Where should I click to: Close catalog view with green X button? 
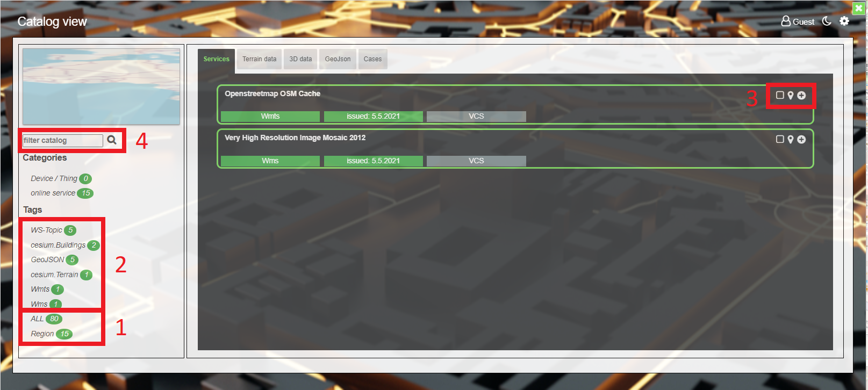pos(859,8)
